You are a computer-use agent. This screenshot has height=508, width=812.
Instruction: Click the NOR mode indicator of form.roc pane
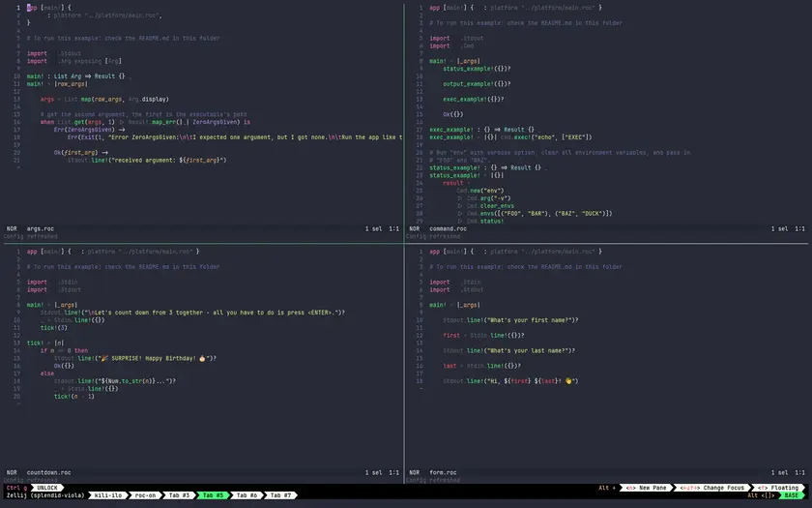click(x=415, y=473)
